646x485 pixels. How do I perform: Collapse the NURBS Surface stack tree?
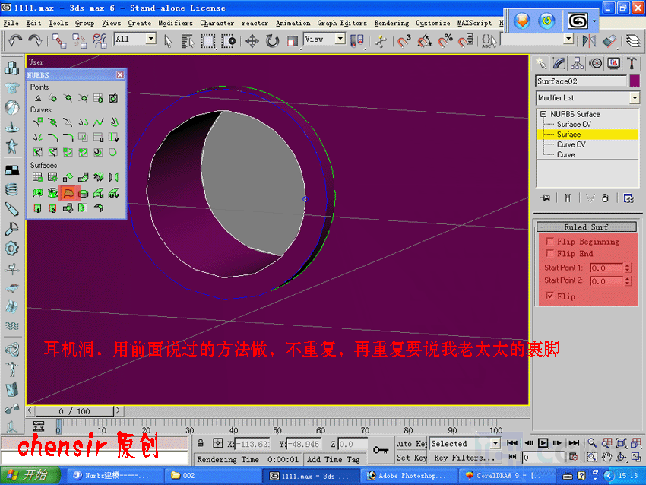[x=543, y=114]
